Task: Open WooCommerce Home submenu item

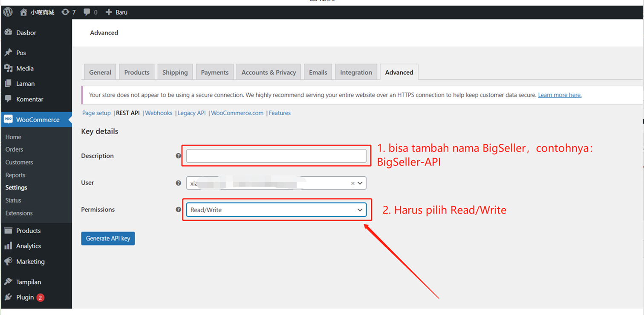Action: pyautogui.click(x=13, y=137)
